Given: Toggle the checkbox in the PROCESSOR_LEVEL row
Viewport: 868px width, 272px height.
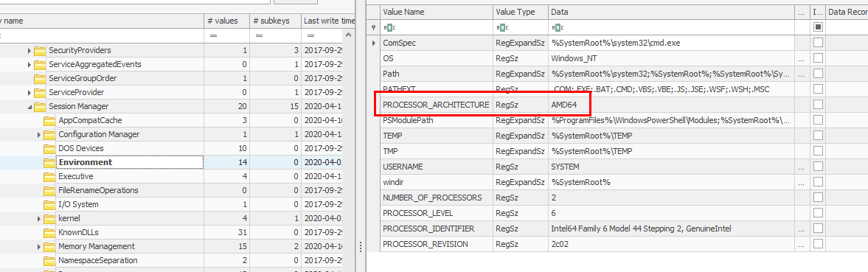Looking at the screenshot, I should tap(818, 213).
